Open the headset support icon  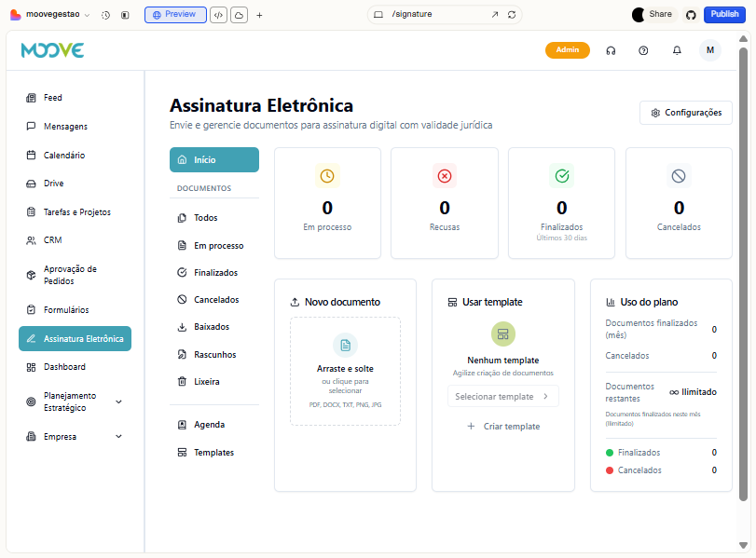(611, 50)
